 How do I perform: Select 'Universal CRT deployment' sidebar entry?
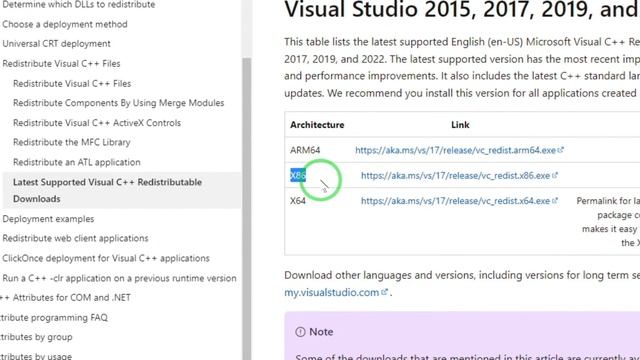click(x=56, y=44)
